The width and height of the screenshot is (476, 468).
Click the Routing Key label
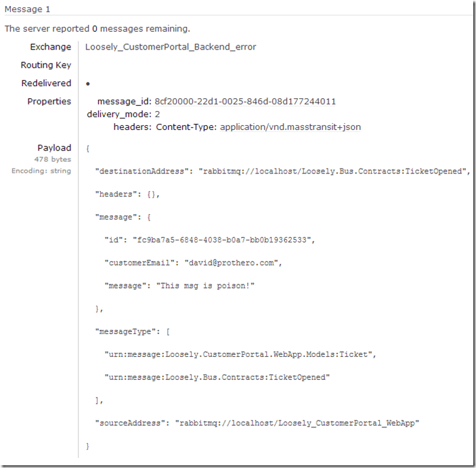(46, 65)
